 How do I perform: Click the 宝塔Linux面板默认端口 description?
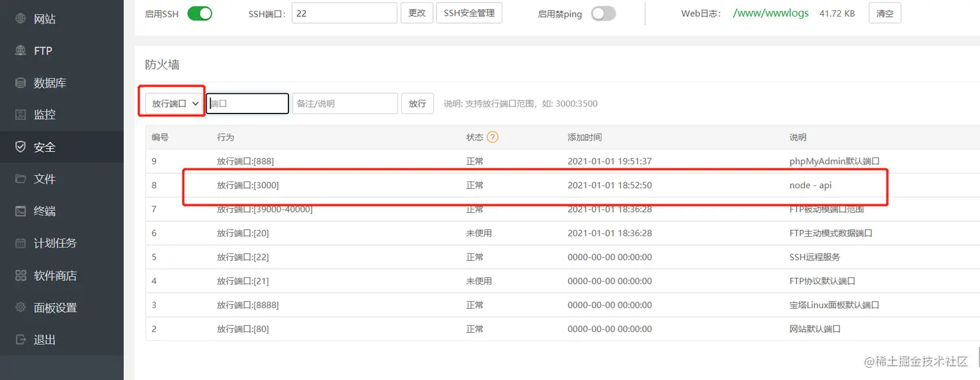[834, 305]
